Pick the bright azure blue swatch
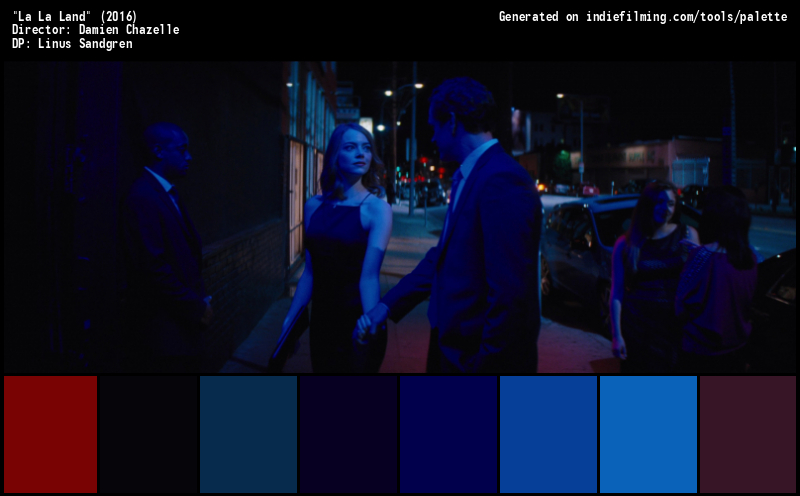Screen dimensions: 800x496 (648, 434)
